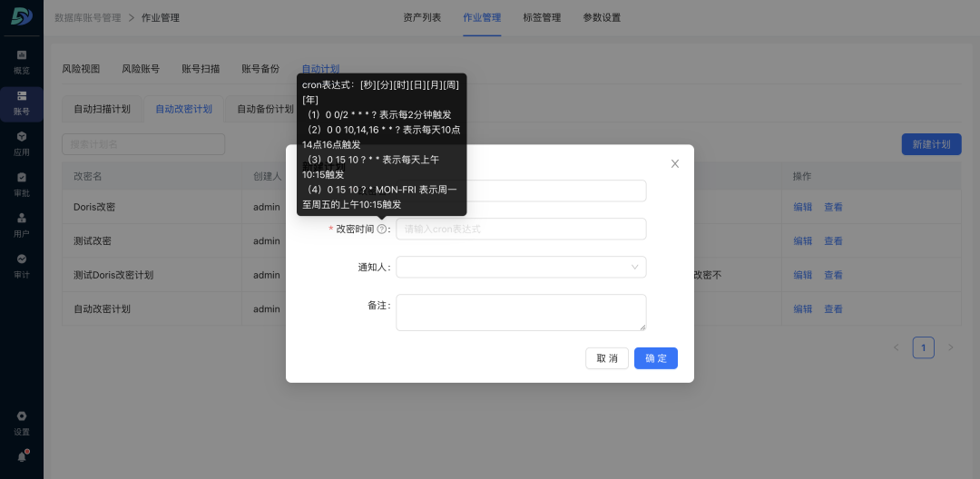Select the 自动备份计划 tab
The image size is (980, 479).
pos(265,109)
